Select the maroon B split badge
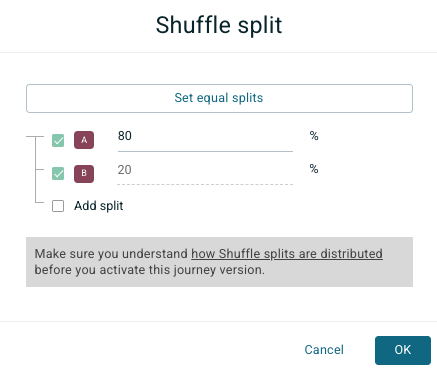The image size is (437, 374). pyautogui.click(x=84, y=174)
